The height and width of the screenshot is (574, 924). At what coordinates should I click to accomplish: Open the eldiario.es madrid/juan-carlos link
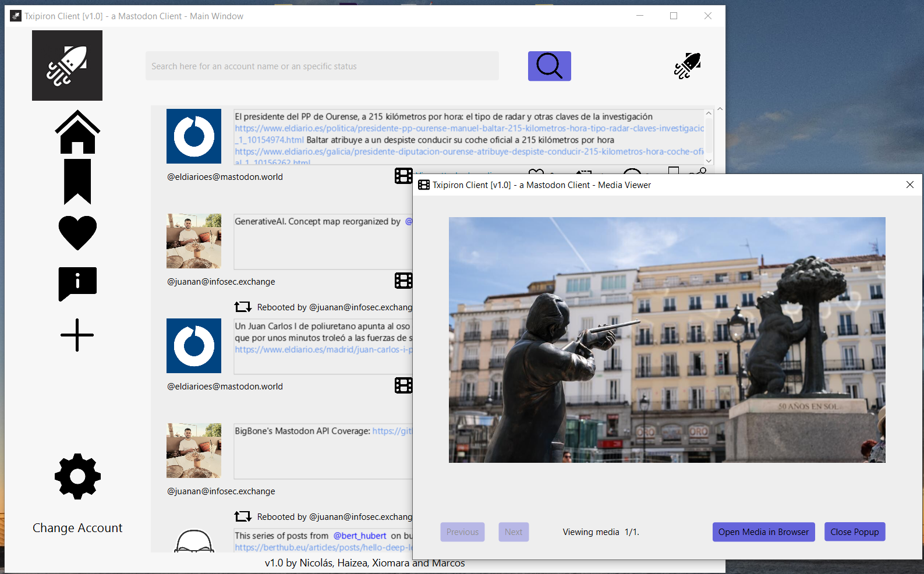[324, 349]
